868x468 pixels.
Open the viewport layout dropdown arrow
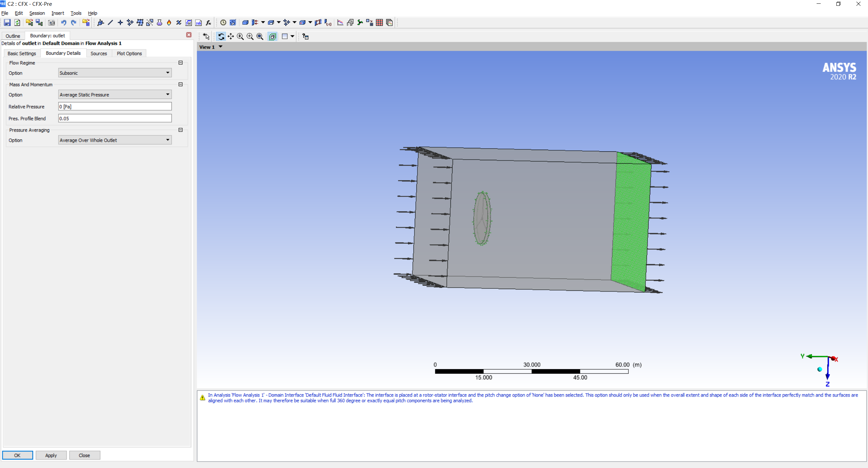pyautogui.click(x=292, y=36)
